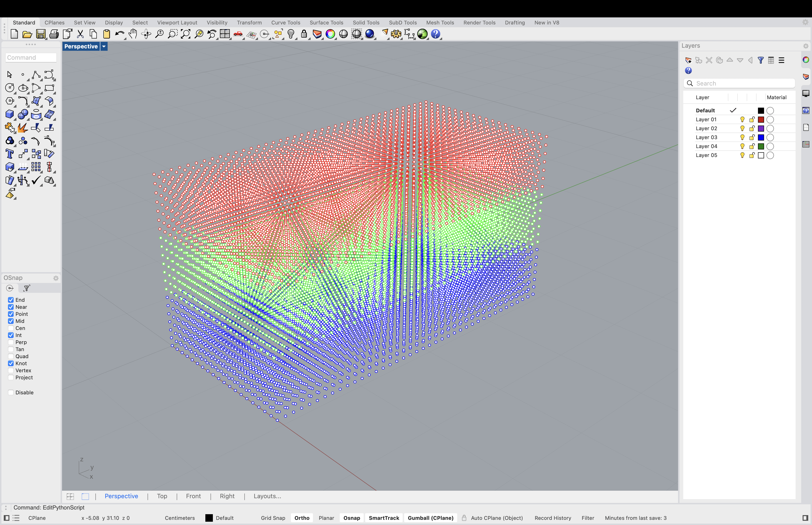Screen dimensions: 812x525
Task: Click inside the Layers search field
Action: (x=739, y=83)
